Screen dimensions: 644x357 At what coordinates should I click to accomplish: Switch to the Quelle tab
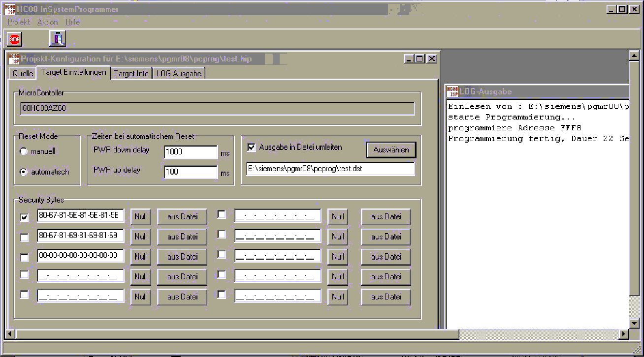23,74
